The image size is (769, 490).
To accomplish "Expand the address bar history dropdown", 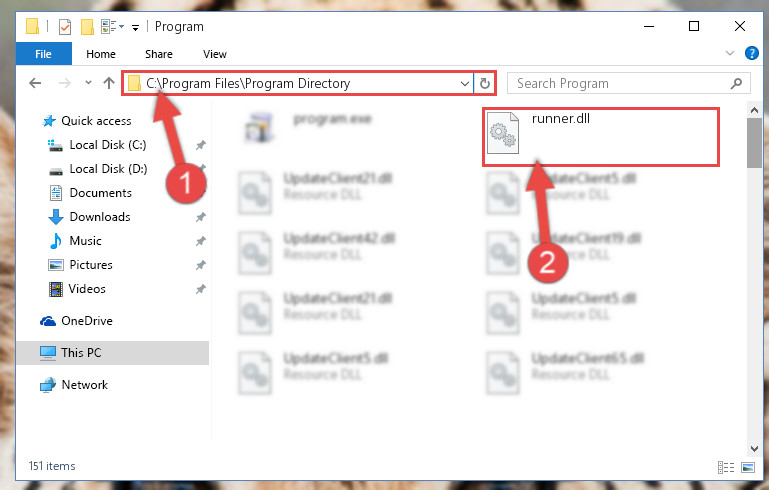I will click(x=464, y=83).
